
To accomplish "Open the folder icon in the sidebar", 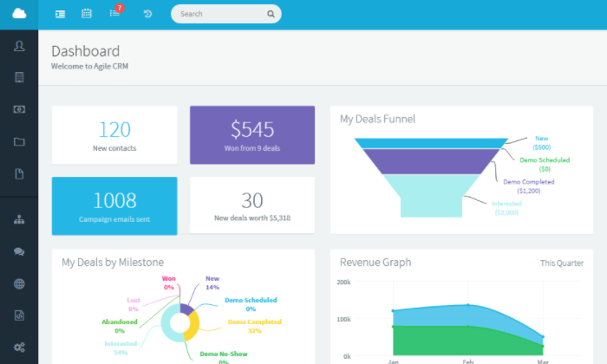I will coord(19,141).
